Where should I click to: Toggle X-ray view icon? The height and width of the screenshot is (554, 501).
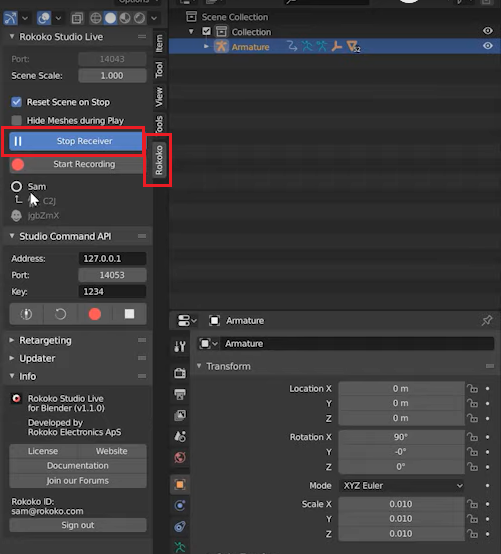(77, 18)
